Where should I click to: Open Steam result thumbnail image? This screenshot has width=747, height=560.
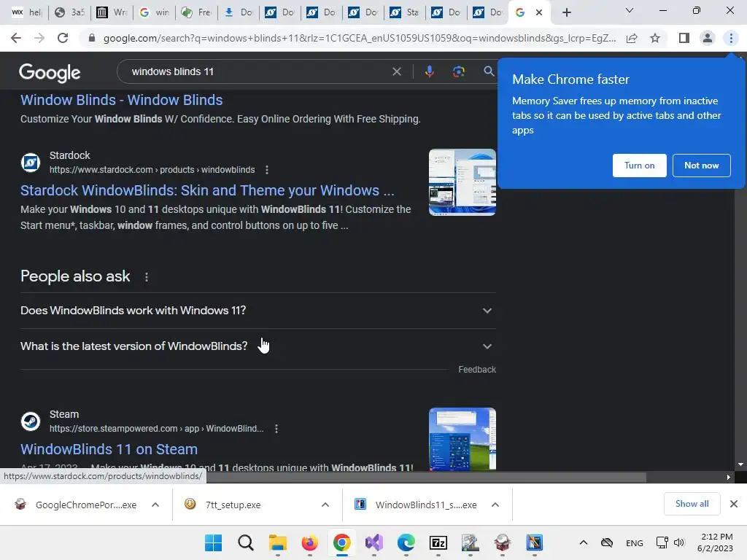(x=462, y=439)
